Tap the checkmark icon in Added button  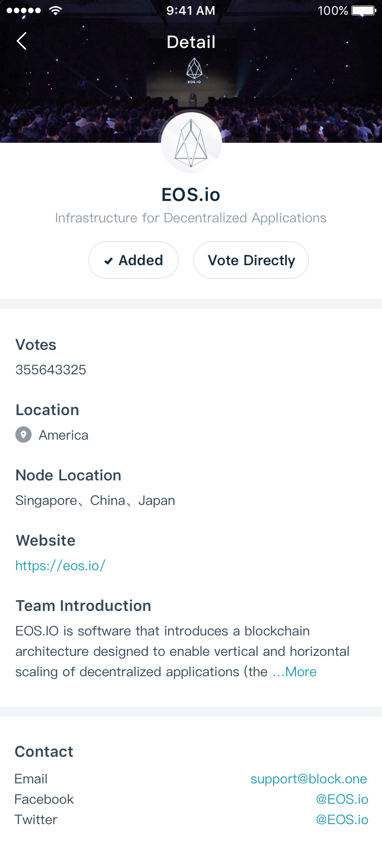point(108,261)
